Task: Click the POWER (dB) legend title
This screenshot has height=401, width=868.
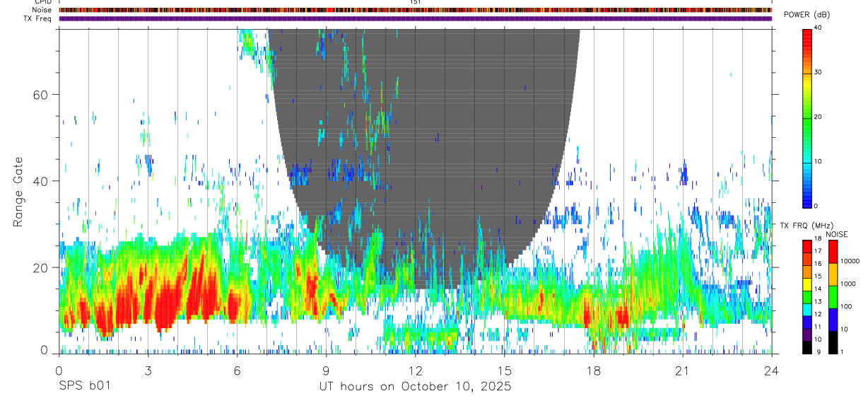Action: pos(807,15)
